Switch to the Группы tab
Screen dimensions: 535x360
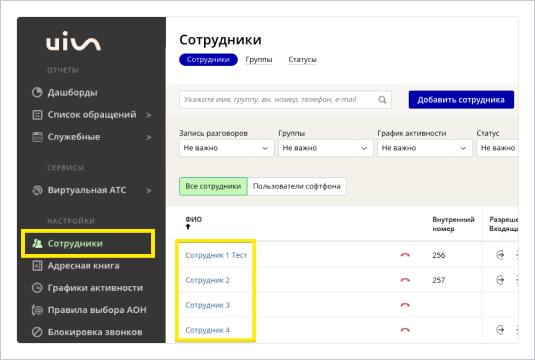259,60
